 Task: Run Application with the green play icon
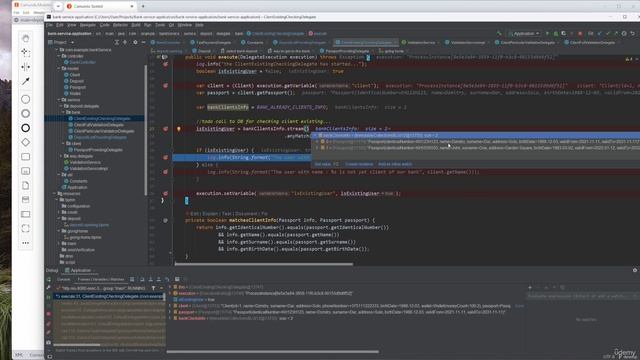(547, 33)
